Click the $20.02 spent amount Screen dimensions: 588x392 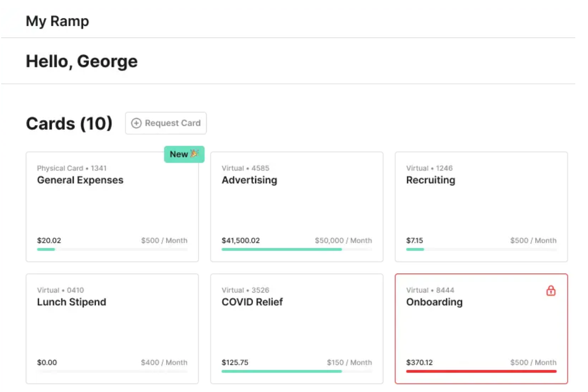(49, 240)
